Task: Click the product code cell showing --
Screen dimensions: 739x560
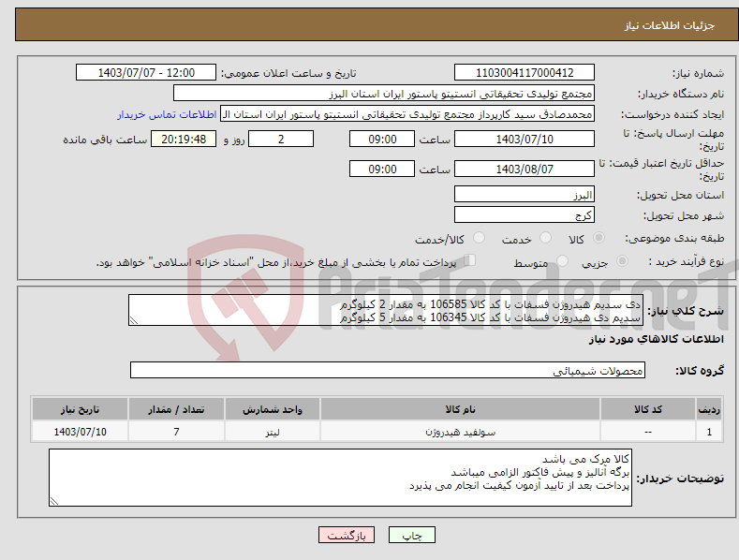Action: tap(648, 432)
